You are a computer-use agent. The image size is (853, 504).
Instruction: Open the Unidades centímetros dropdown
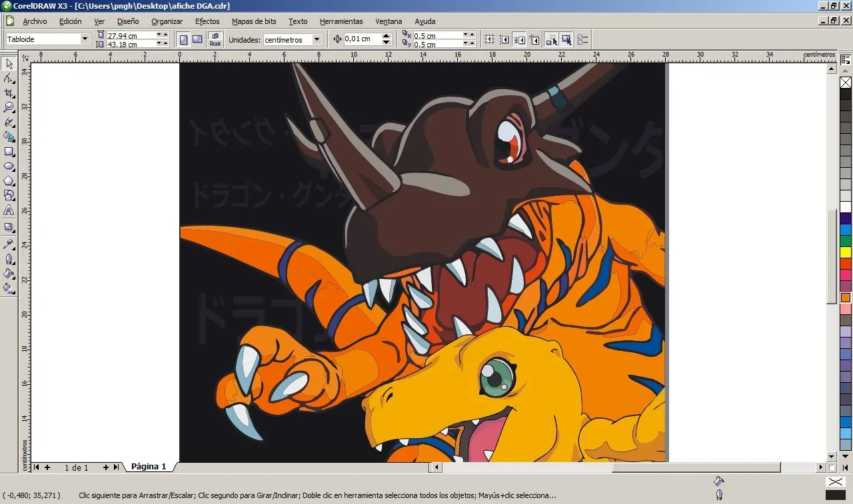pyautogui.click(x=317, y=39)
